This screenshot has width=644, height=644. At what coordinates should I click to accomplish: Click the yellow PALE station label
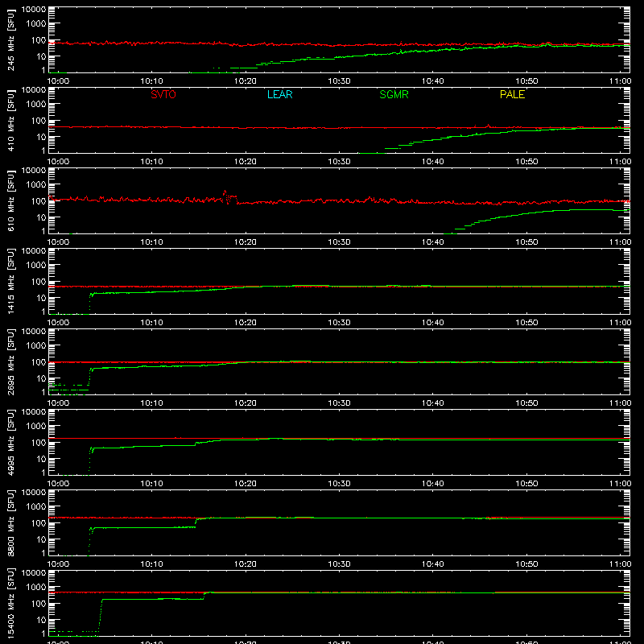click(512, 94)
